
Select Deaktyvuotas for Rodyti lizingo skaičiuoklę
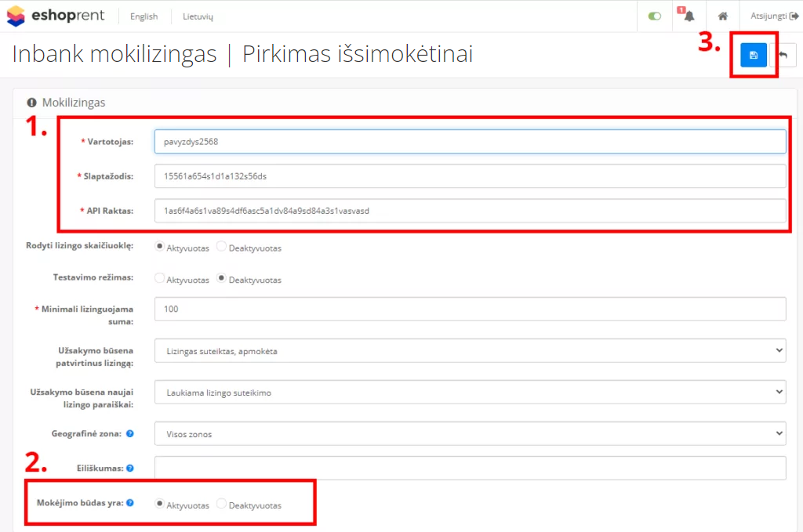click(221, 247)
